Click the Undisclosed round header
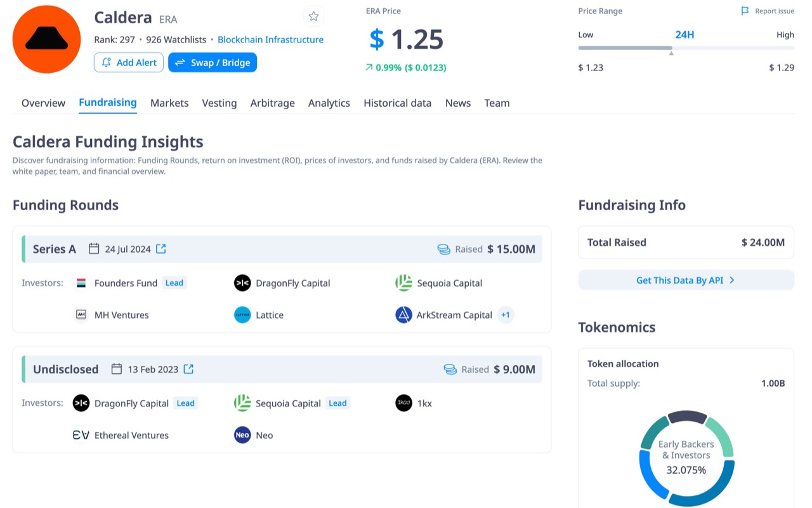Viewport: 812px width, 508px height. click(x=282, y=369)
